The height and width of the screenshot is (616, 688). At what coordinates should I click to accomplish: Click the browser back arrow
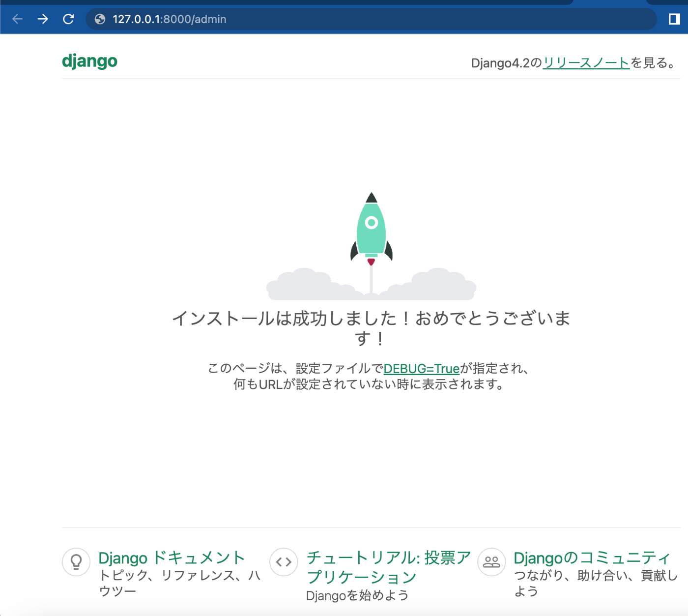tap(18, 19)
